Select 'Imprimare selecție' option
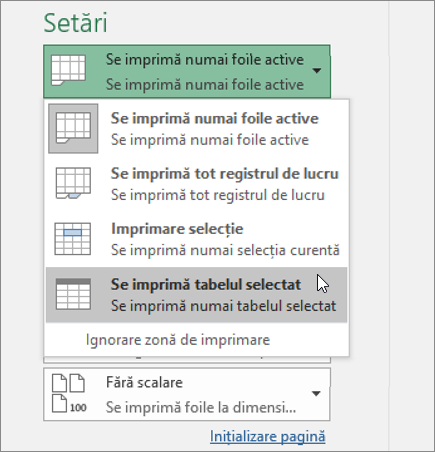This screenshot has height=452, width=435. point(197,239)
